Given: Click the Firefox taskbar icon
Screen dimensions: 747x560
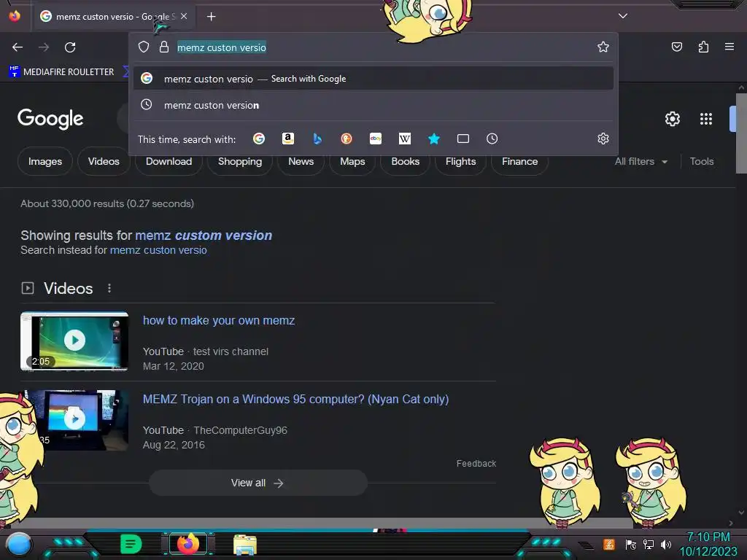Looking at the screenshot, I should pos(187,544).
